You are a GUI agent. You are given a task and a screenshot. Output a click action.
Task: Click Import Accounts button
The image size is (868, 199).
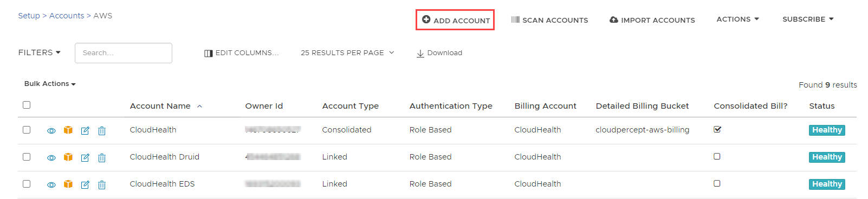click(652, 20)
